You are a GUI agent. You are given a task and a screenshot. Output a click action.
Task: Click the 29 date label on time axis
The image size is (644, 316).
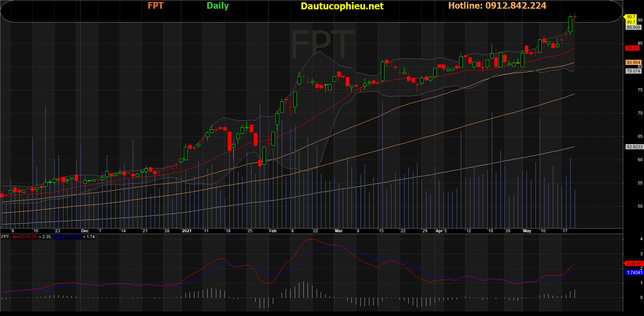pos(425,231)
